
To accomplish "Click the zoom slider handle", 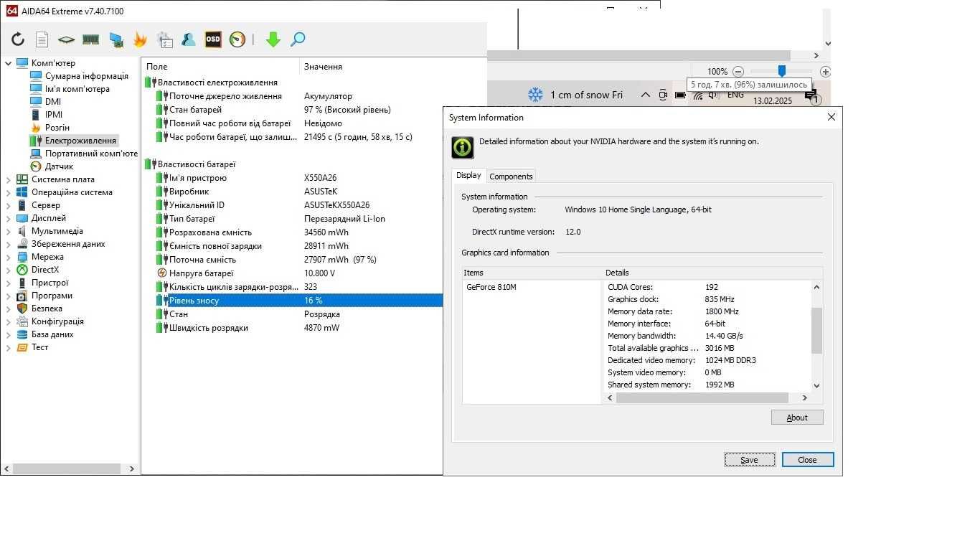I will tap(782, 71).
